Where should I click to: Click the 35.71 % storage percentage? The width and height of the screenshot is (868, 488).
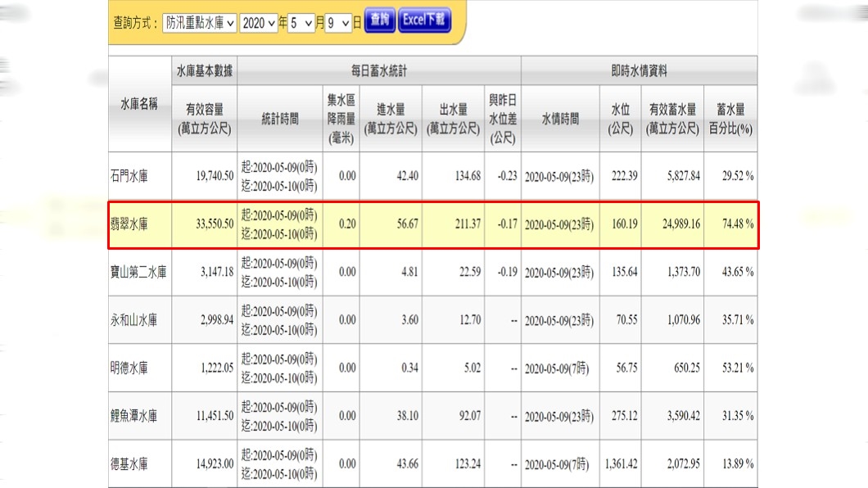coord(738,320)
